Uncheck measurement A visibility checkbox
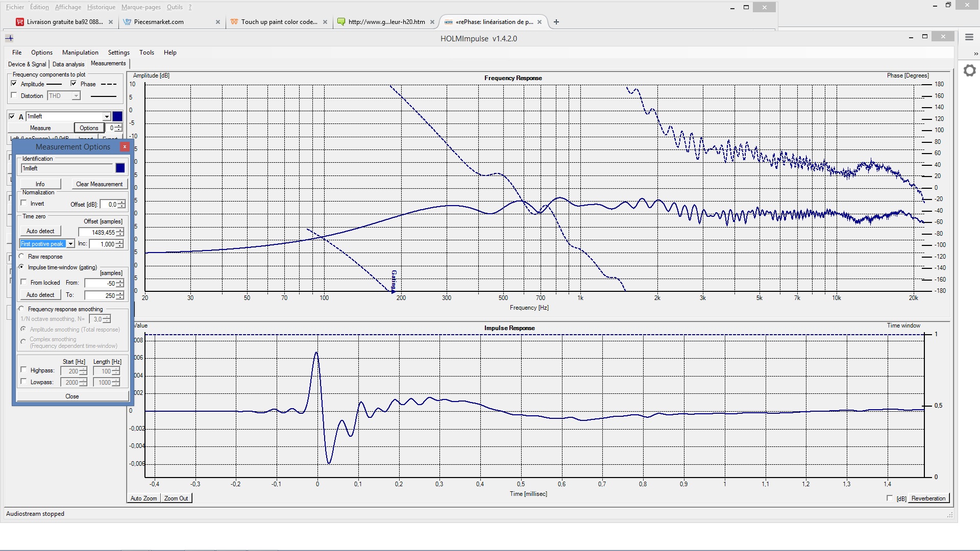Image resolution: width=980 pixels, height=551 pixels. point(12,116)
